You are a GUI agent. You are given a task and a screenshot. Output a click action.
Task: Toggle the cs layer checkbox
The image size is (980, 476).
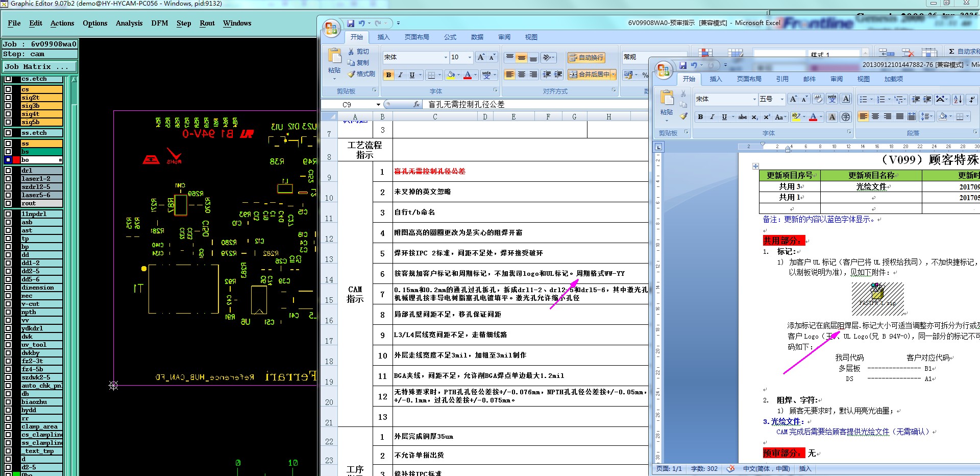8,89
